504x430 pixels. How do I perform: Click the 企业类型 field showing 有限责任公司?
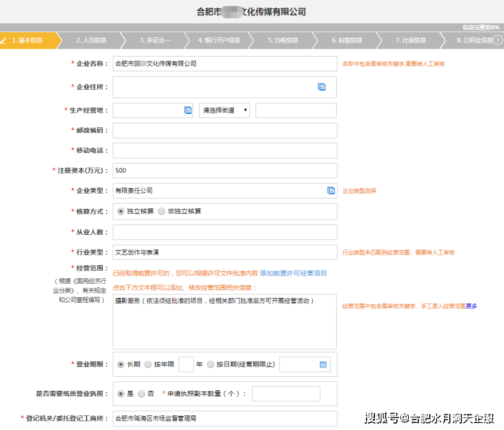pos(225,190)
